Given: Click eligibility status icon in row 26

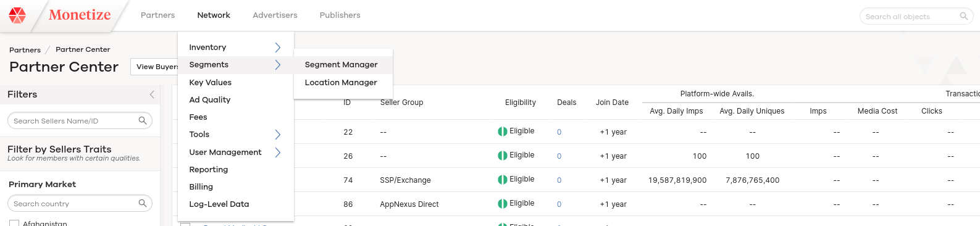Looking at the screenshot, I should tap(503, 156).
